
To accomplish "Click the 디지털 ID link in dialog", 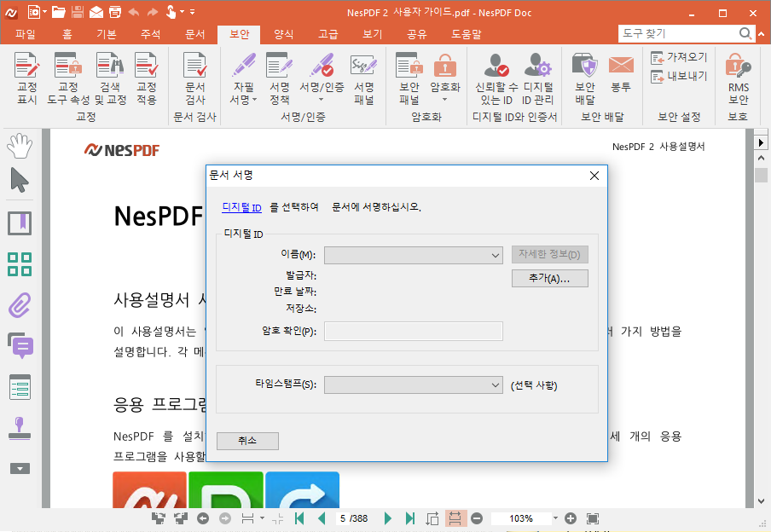I will [241, 207].
